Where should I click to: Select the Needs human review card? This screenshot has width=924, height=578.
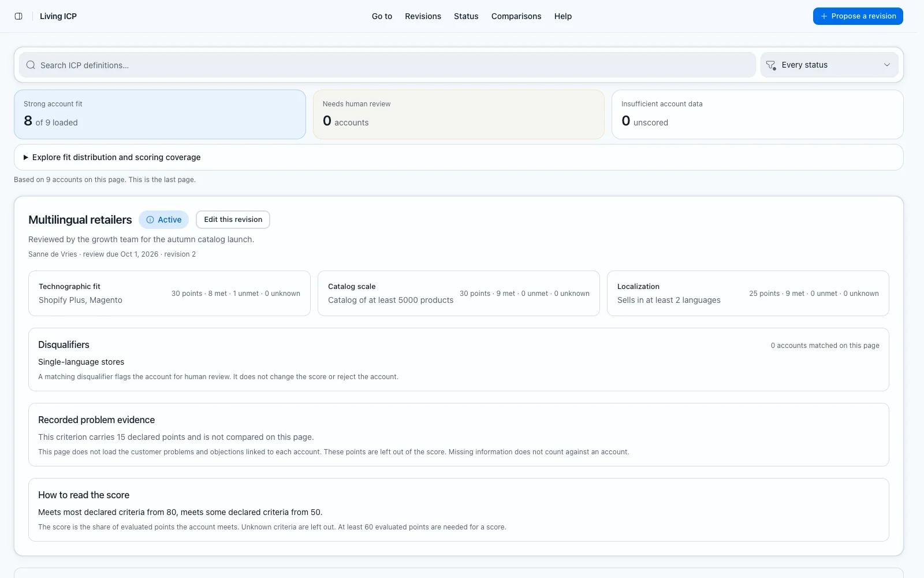pos(459,114)
